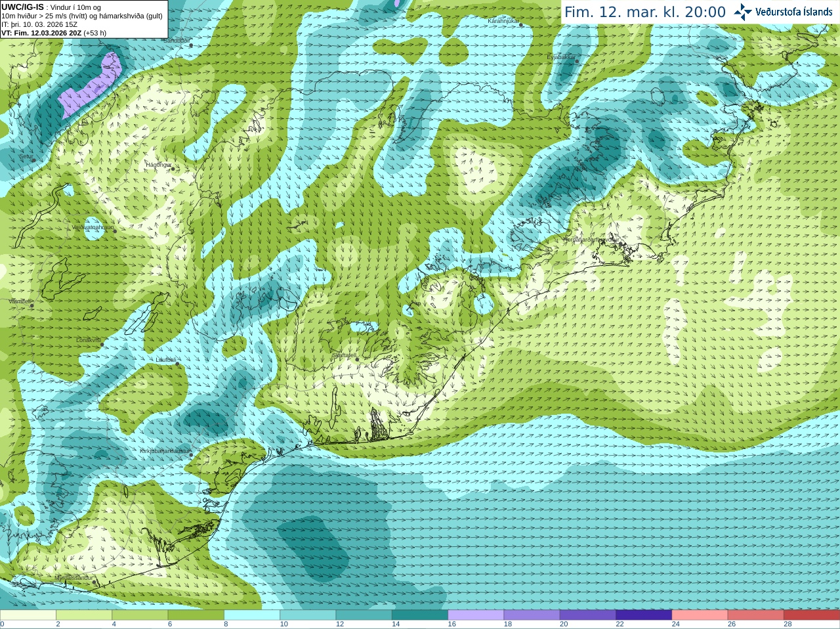Viewport: 840px width, 629px height.
Task: Click the Kárahnjúkar station dot
Action: (522, 24)
